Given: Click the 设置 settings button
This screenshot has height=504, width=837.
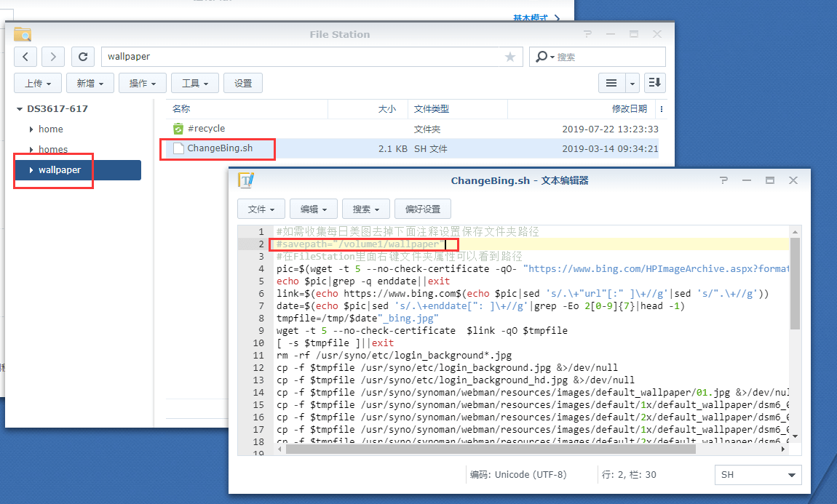Looking at the screenshot, I should [x=242, y=82].
